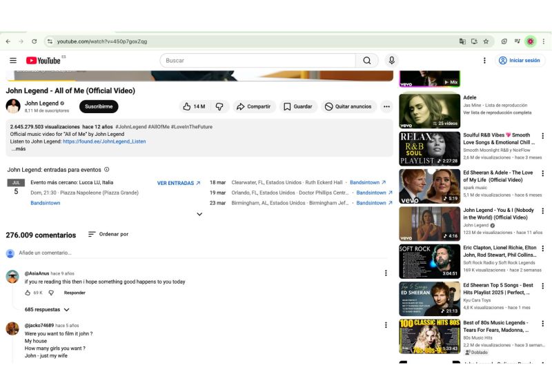Activate voice search microphone icon
Screen dimensions: 552x392
[x=392, y=61]
